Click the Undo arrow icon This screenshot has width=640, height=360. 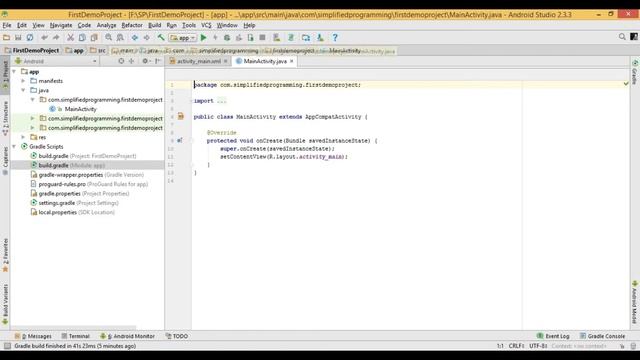[x=44, y=38]
